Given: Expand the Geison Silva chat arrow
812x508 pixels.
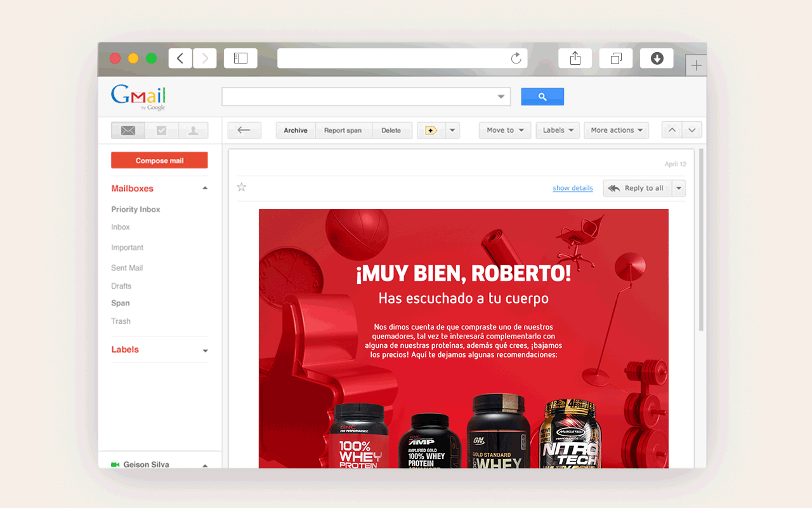Looking at the screenshot, I should click(205, 465).
